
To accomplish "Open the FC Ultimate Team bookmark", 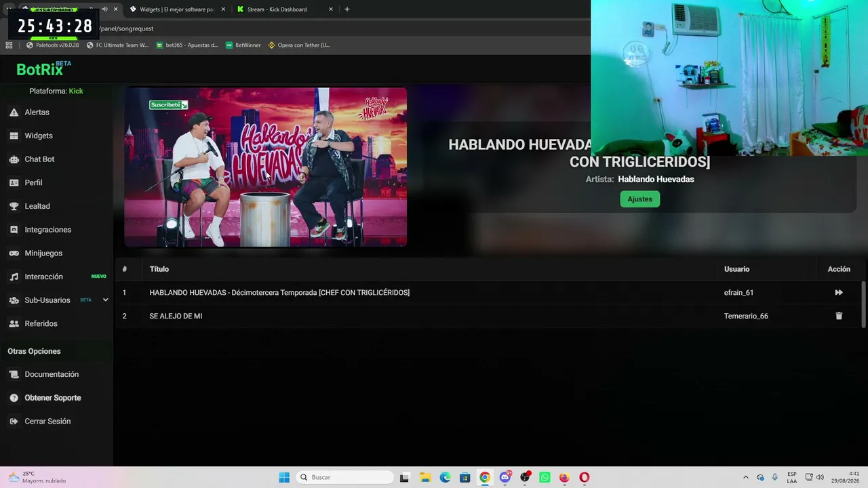I will coord(117,45).
